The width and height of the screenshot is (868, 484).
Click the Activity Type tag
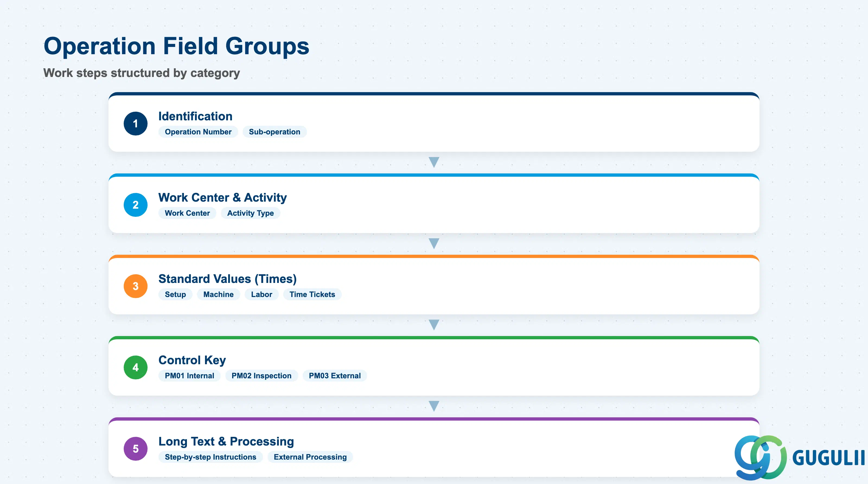[250, 213]
